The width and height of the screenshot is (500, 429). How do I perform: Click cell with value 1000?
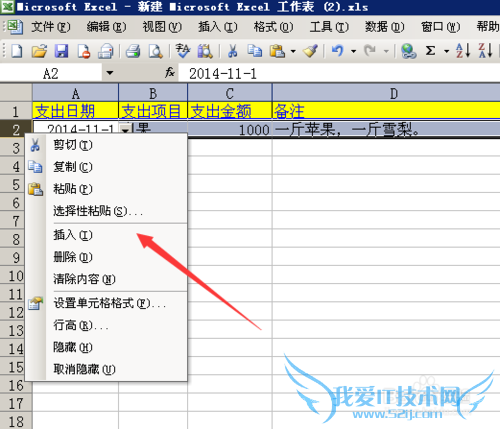point(230,129)
